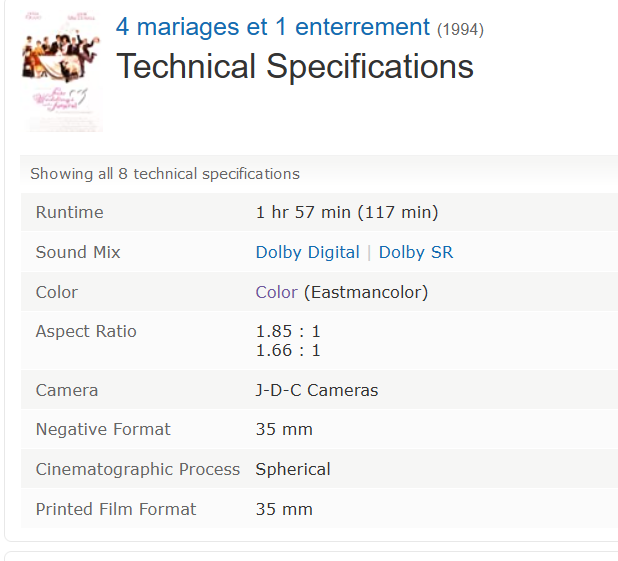Click the Sound Mix row label
The height and width of the screenshot is (561, 618).
click(78, 252)
